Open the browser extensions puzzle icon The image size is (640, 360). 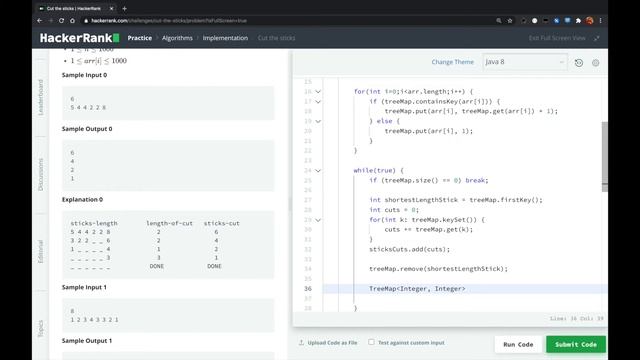click(578, 20)
